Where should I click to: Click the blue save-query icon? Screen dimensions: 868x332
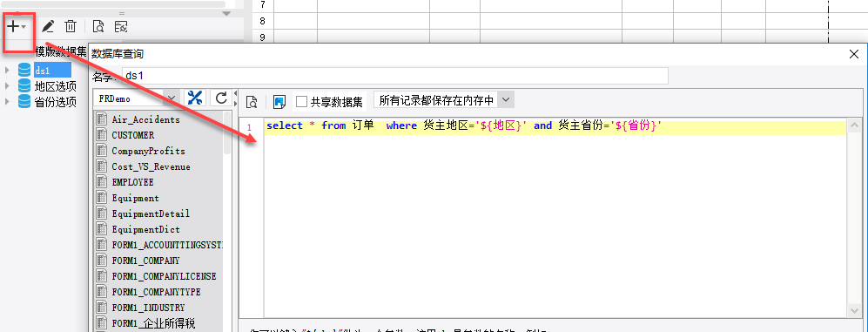[x=279, y=102]
